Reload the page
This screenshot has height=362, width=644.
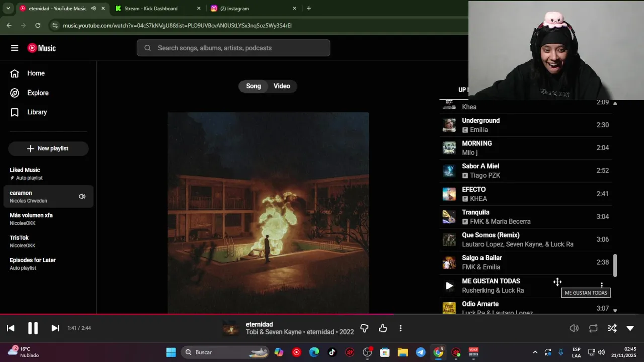(38, 25)
